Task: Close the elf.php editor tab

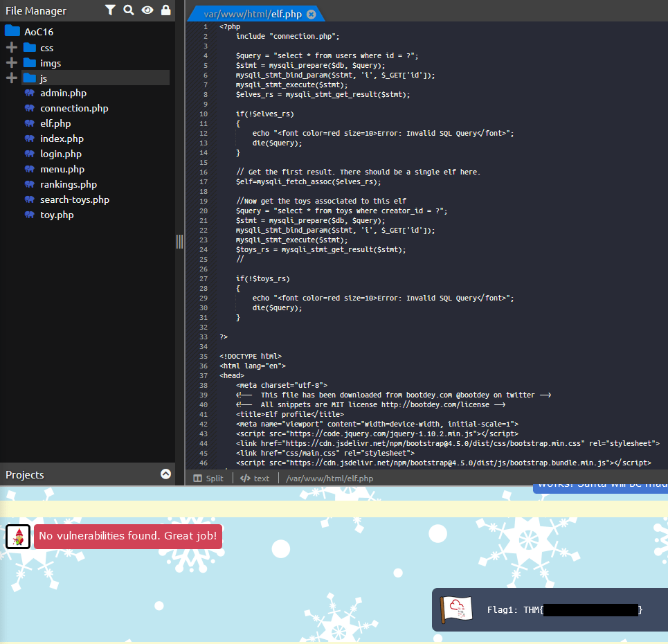Action: tap(312, 14)
